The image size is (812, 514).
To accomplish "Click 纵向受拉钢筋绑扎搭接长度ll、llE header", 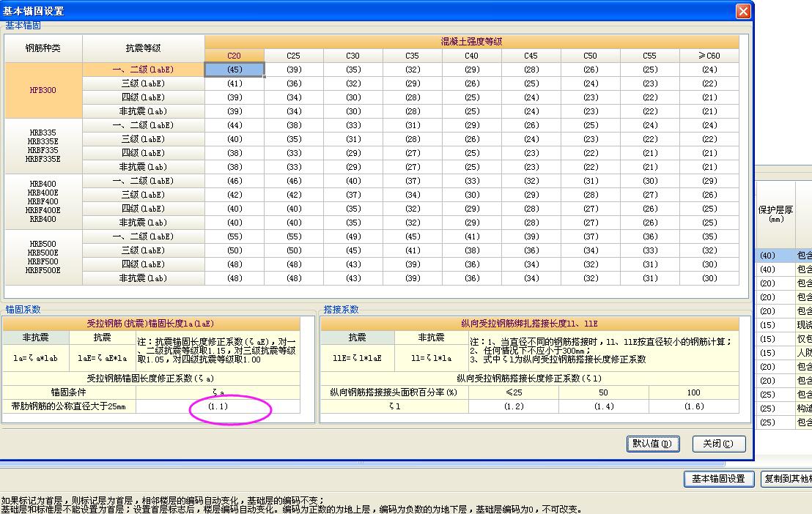I will [529, 324].
